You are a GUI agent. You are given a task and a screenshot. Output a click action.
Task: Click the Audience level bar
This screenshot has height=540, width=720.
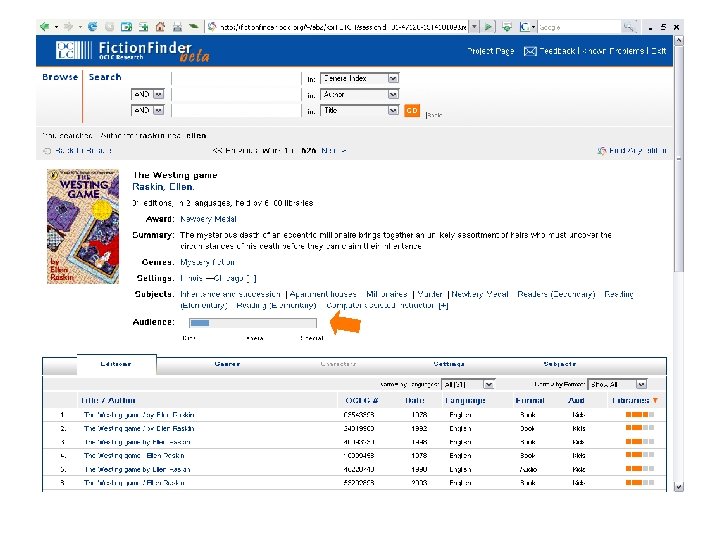pos(253,323)
